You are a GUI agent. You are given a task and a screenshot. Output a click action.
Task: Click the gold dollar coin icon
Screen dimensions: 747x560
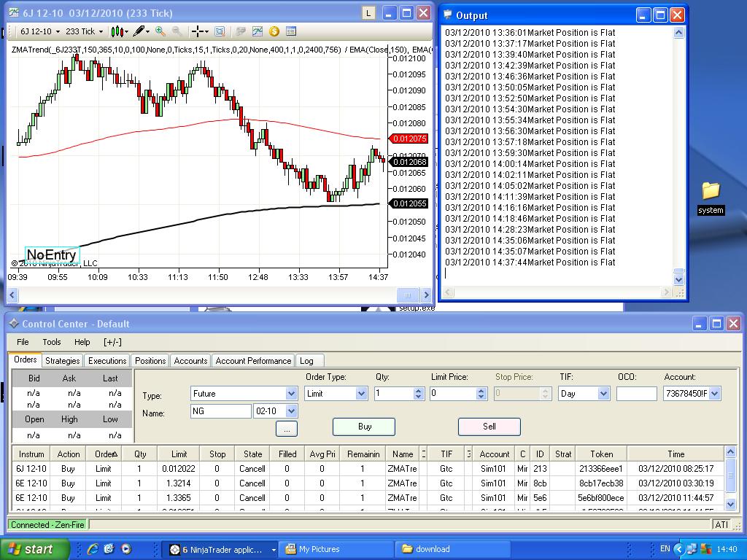[x=274, y=31]
